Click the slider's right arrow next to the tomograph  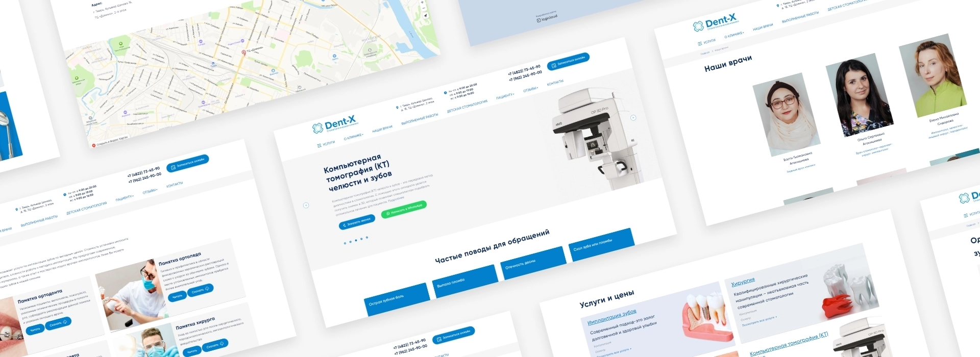(x=633, y=118)
